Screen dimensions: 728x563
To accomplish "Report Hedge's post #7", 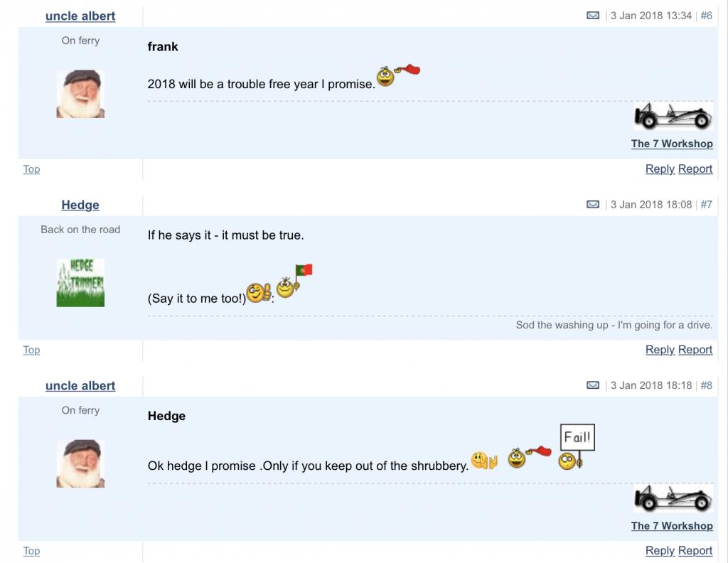I will [x=695, y=349].
